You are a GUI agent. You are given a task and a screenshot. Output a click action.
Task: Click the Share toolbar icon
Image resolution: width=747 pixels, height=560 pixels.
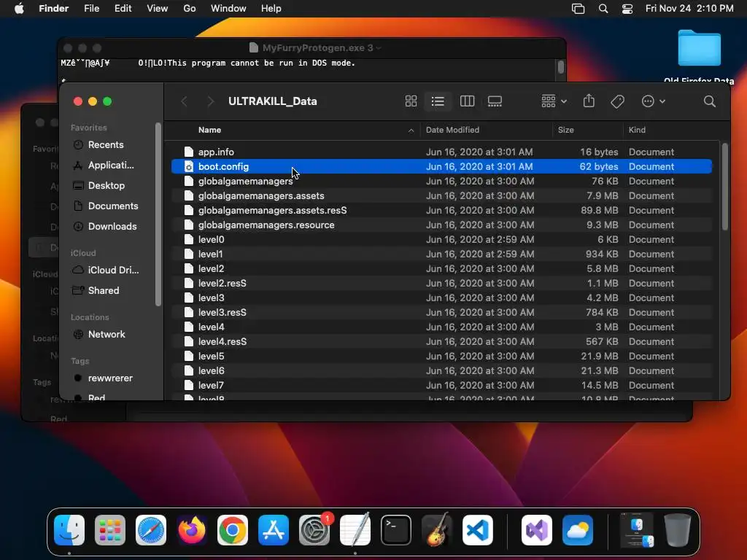tap(589, 101)
